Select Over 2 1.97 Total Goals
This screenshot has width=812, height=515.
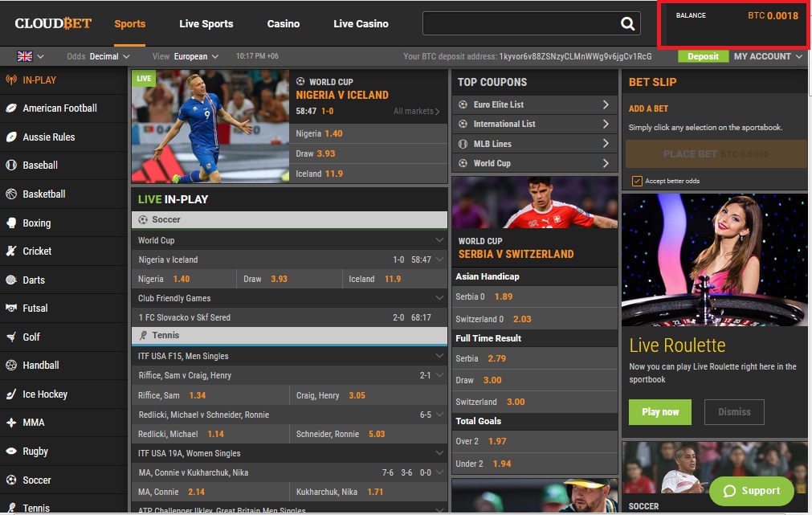[x=534, y=441]
